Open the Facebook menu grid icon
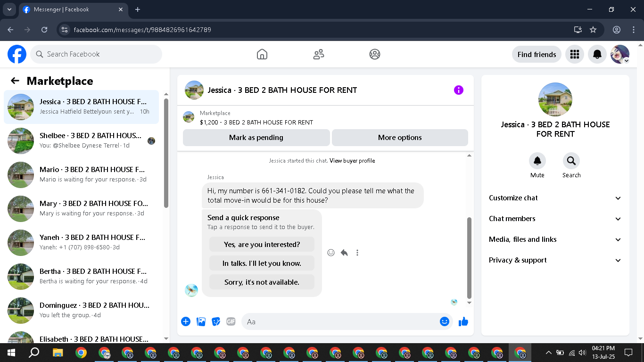The width and height of the screenshot is (644, 362). click(x=574, y=54)
